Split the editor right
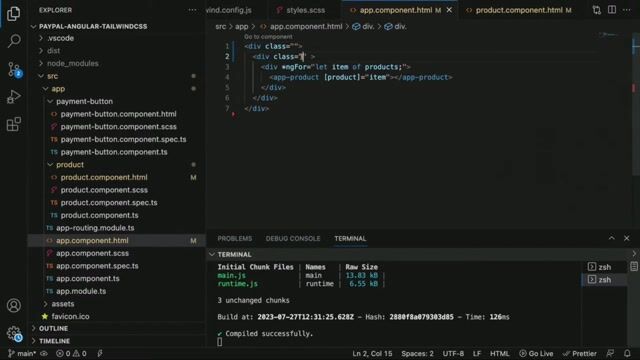 pyautogui.click(x=612, y=10)
